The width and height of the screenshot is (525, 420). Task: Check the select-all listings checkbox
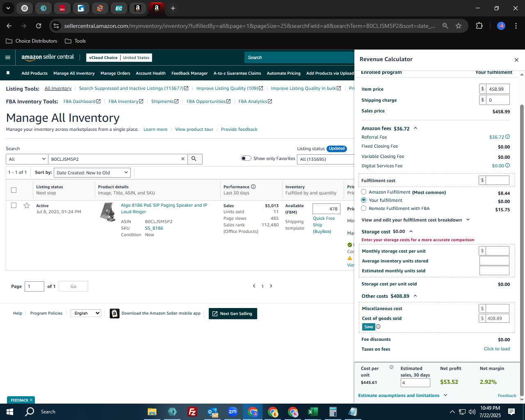[14, 190]
